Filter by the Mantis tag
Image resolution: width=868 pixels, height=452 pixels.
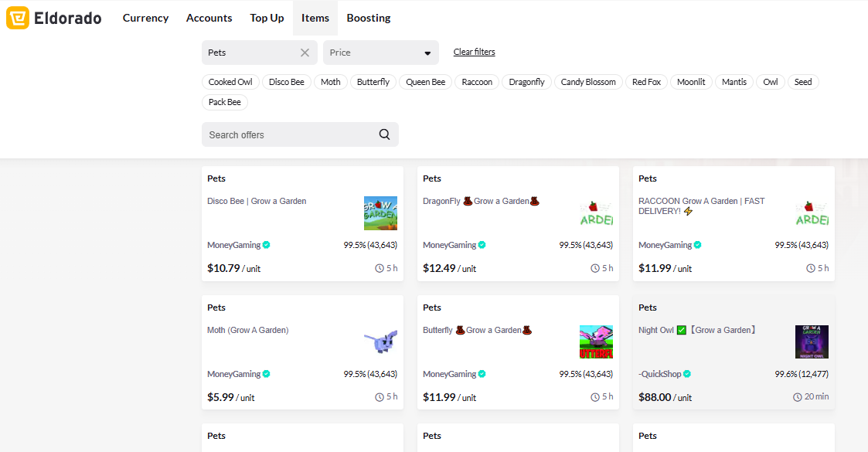[x=734, y=82]
